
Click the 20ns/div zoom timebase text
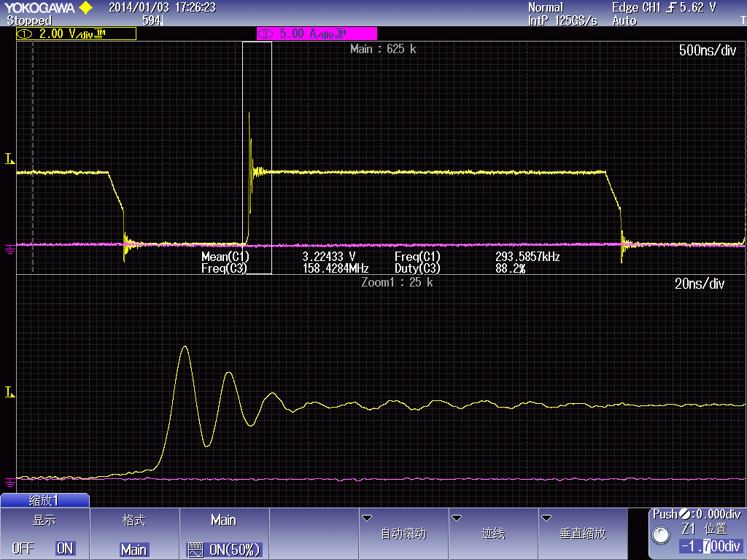[700, 284]
